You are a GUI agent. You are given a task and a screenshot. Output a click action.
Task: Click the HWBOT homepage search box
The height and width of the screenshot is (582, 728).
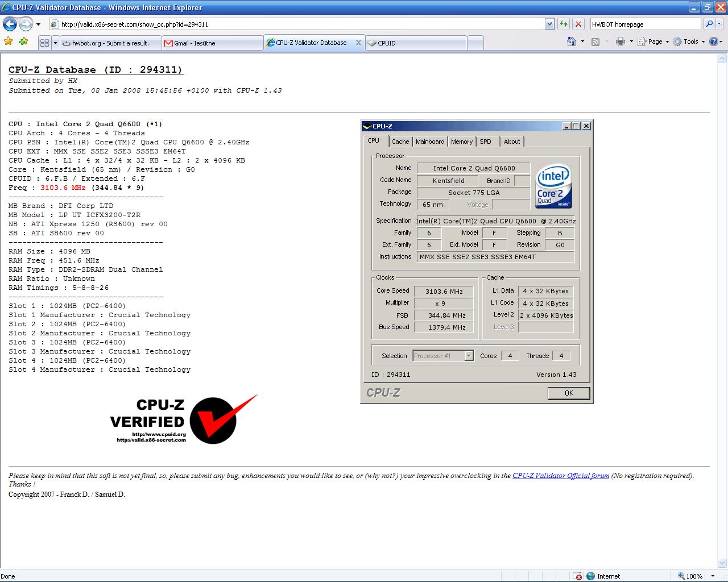click(x=646, y=24)
